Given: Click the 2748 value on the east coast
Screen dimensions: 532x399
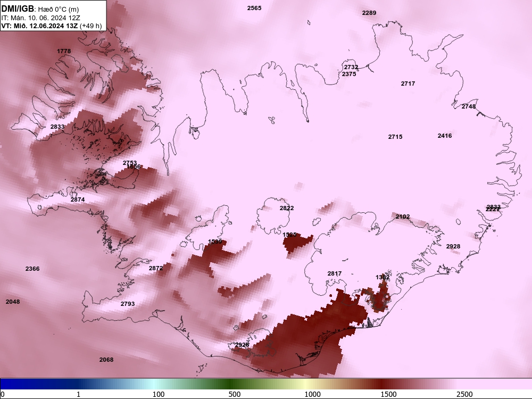Looking at the screenshot, I should coord(469,106).
